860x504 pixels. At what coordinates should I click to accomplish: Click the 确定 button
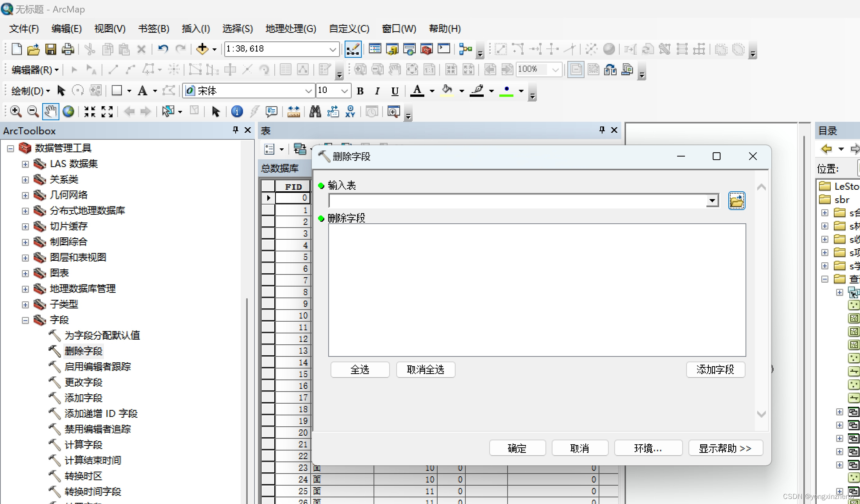tap(517, 448)
